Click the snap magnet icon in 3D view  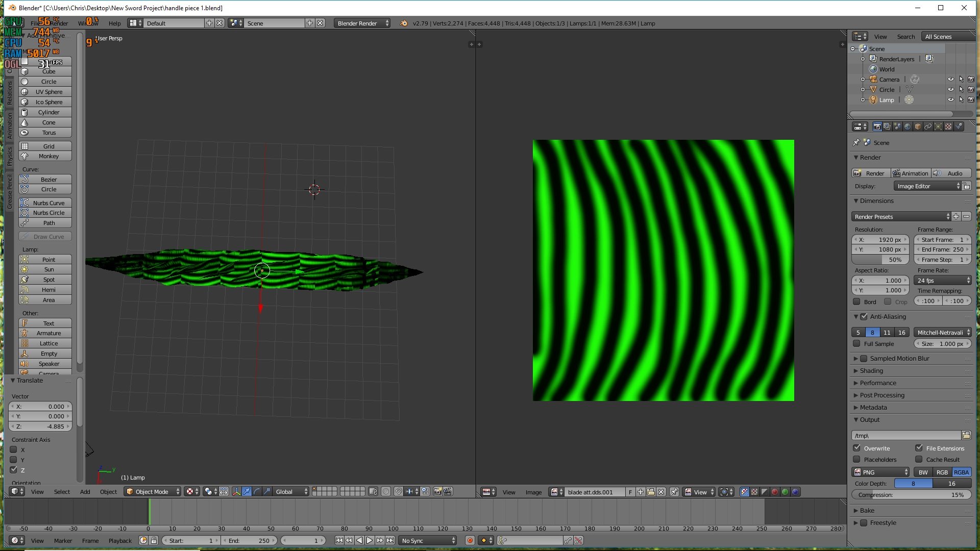[398, 491]
